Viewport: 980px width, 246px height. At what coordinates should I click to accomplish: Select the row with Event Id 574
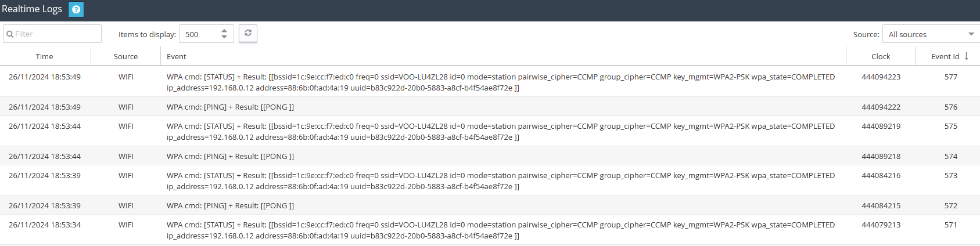[x=490, y=156]
